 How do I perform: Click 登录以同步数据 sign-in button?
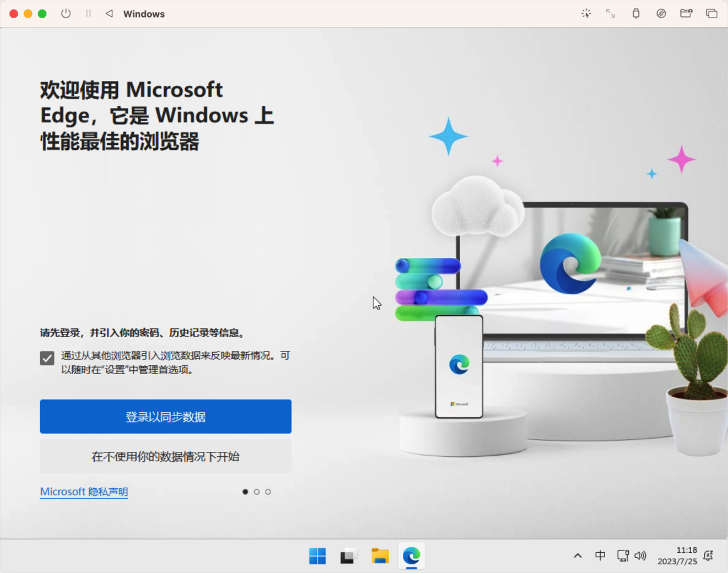166,417
